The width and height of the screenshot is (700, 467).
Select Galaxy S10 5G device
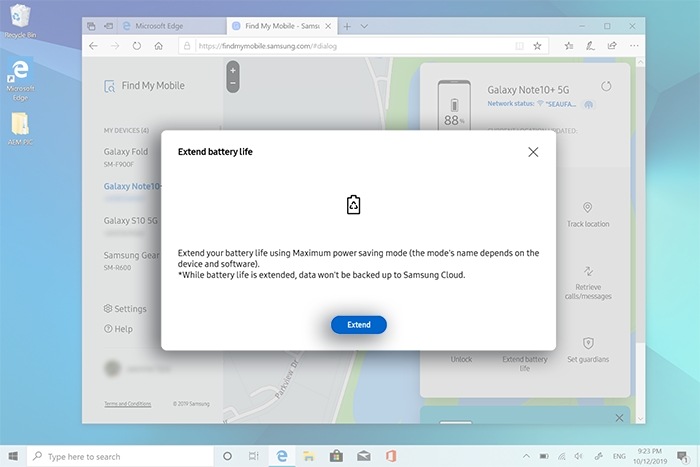[130, 225]
